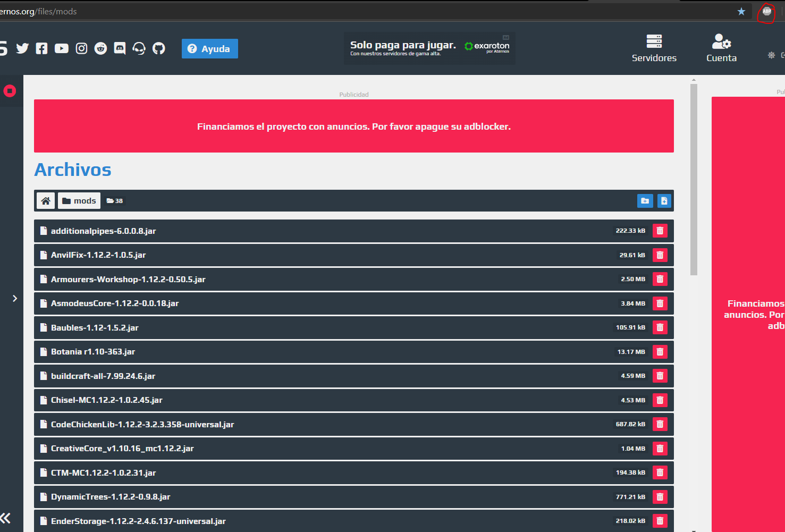
Task: Delete Armourers-Workshop-1.12.2-0.50.5.jar
Action: click(660, 279)
